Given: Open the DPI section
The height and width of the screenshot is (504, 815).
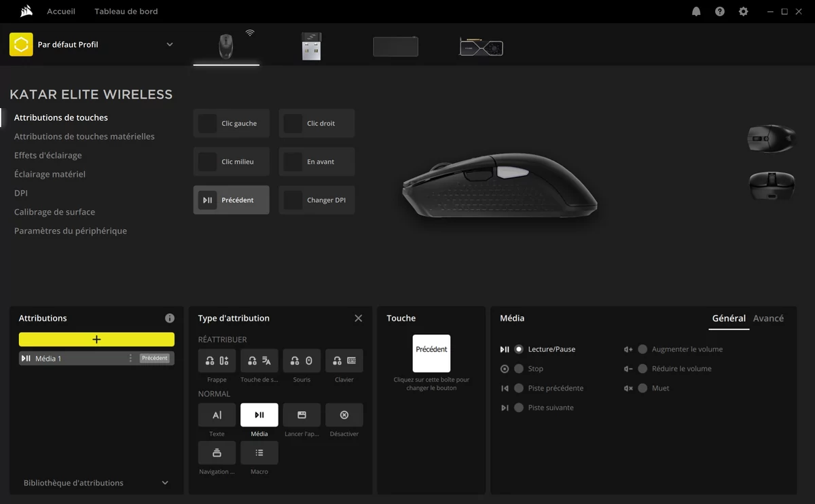Looking at the screenshot, I should tap(21, 193).
